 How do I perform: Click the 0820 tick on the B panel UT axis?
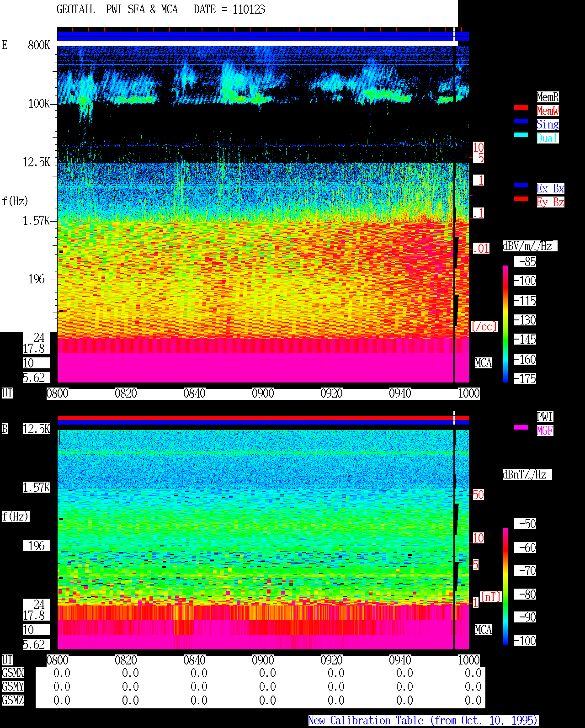coord(126,660)
